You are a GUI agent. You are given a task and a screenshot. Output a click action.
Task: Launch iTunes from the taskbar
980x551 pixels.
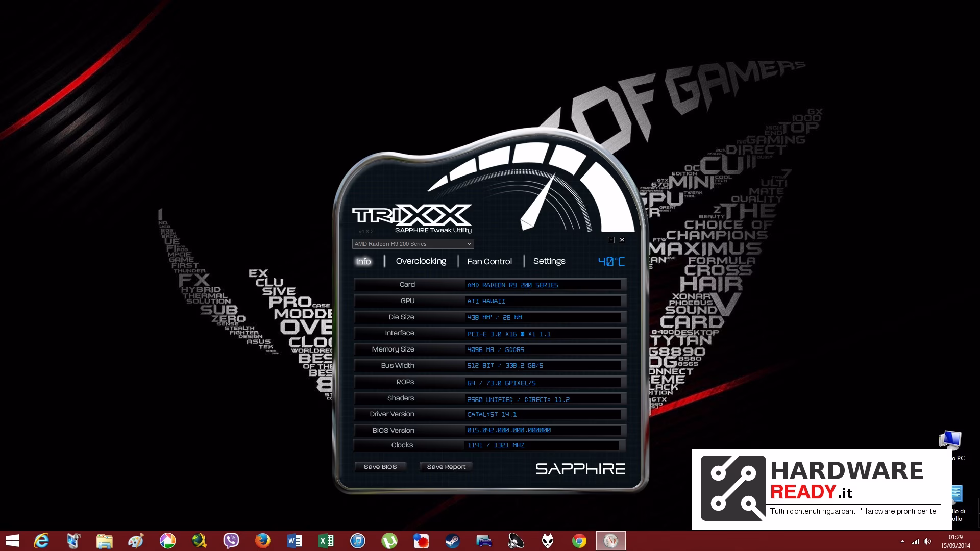click(358, 541)
